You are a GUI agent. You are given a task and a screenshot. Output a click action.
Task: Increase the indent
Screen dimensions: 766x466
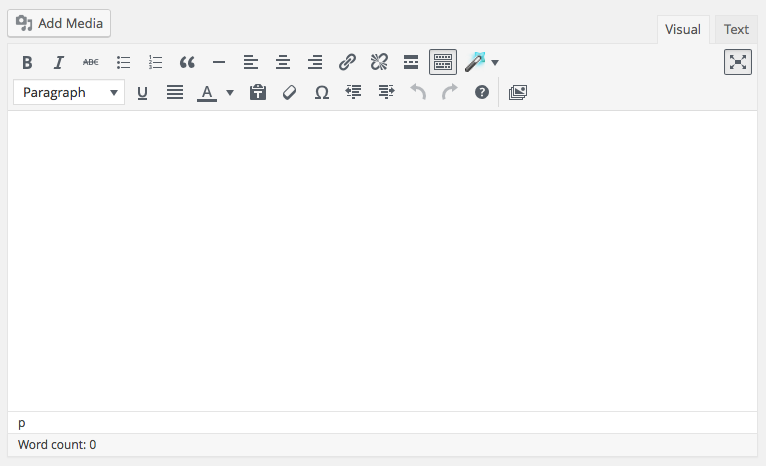386,92
